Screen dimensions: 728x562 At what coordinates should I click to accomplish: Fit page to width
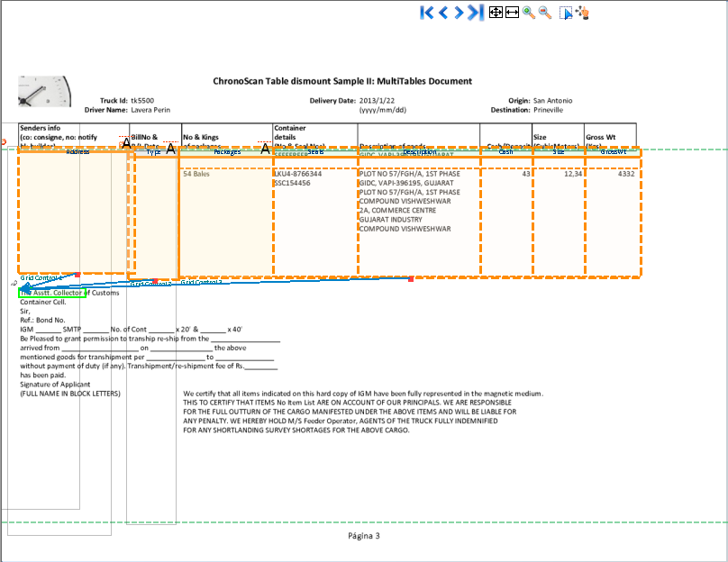[x=512, y=13]
